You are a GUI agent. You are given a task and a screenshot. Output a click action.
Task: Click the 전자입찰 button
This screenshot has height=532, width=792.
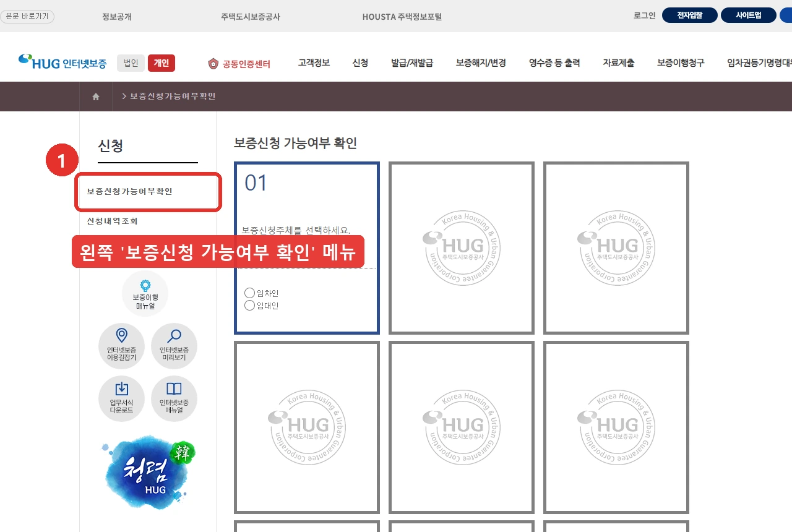pos(690,15)
